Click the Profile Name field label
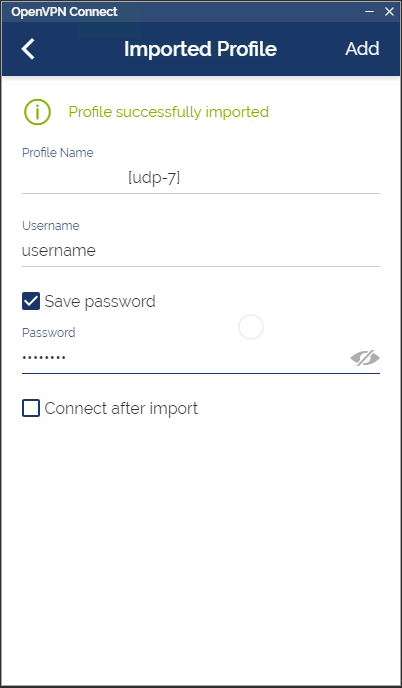This screenshot has height=688, width=402. (57, 153)
